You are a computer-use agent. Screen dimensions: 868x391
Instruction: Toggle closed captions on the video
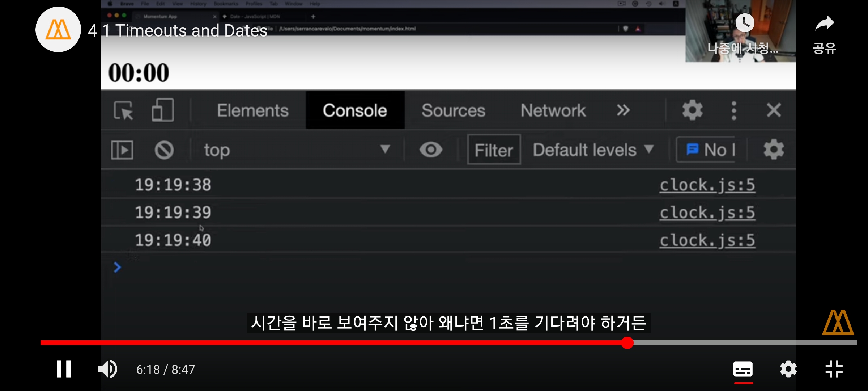tap(743, 369)
